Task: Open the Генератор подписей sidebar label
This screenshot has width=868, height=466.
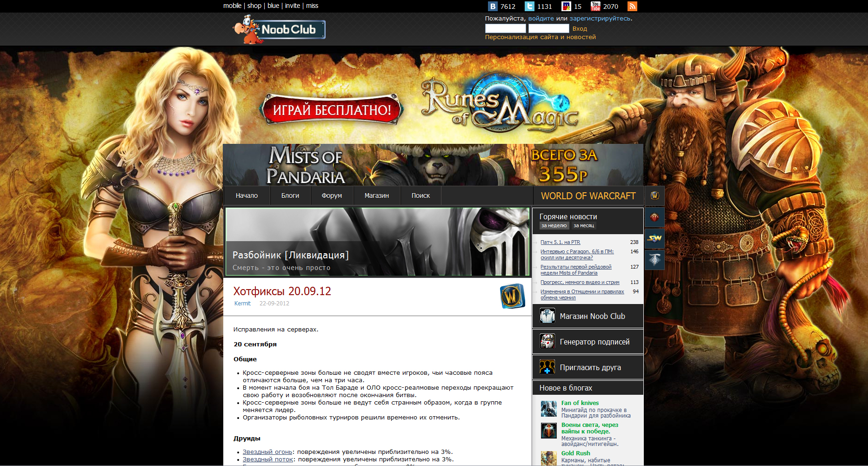Action: click(594, 342)
